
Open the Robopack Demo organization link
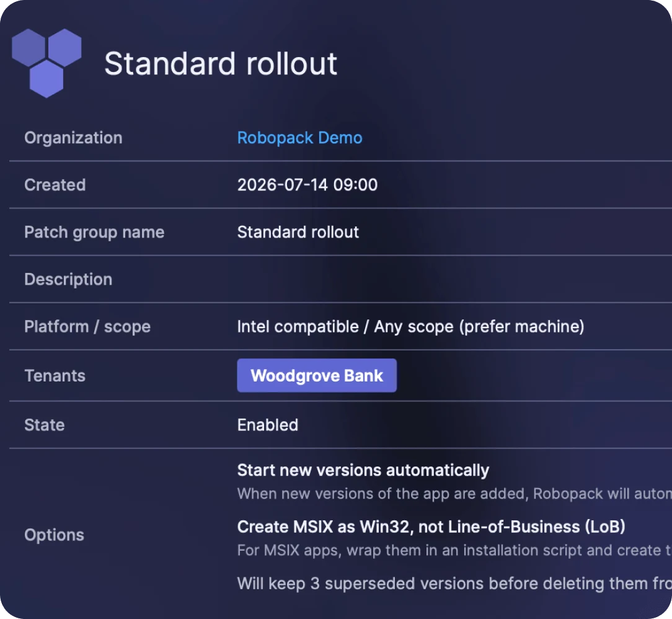(299, 138)
